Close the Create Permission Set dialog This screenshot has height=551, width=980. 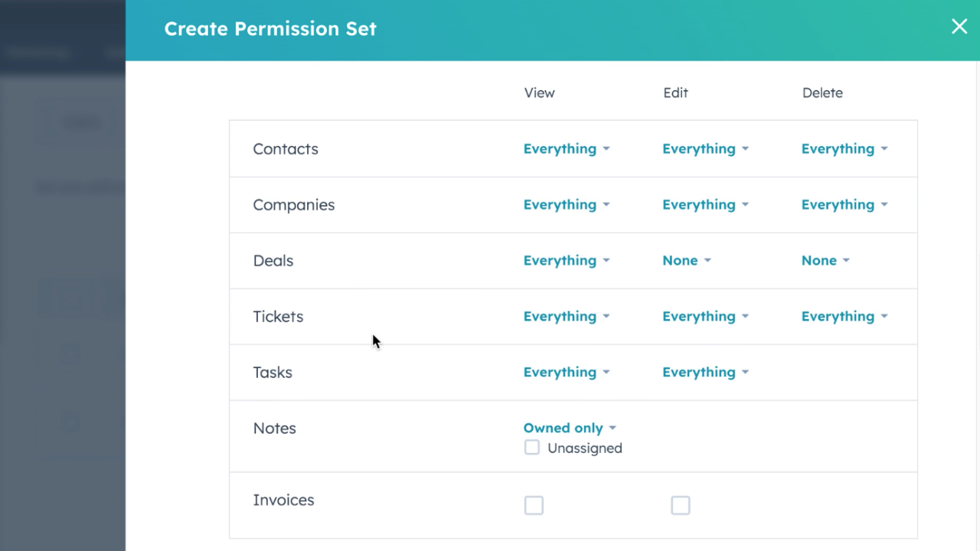[x=959, y=27]
